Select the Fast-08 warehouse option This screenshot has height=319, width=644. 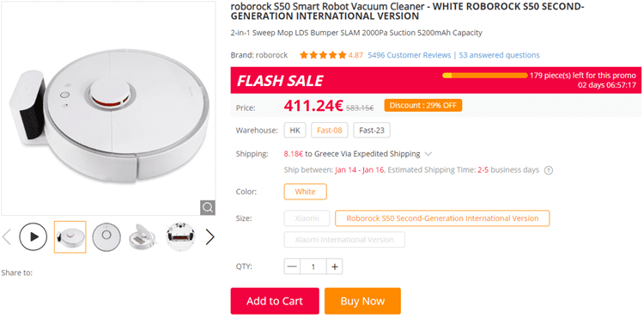click(330, 131)
